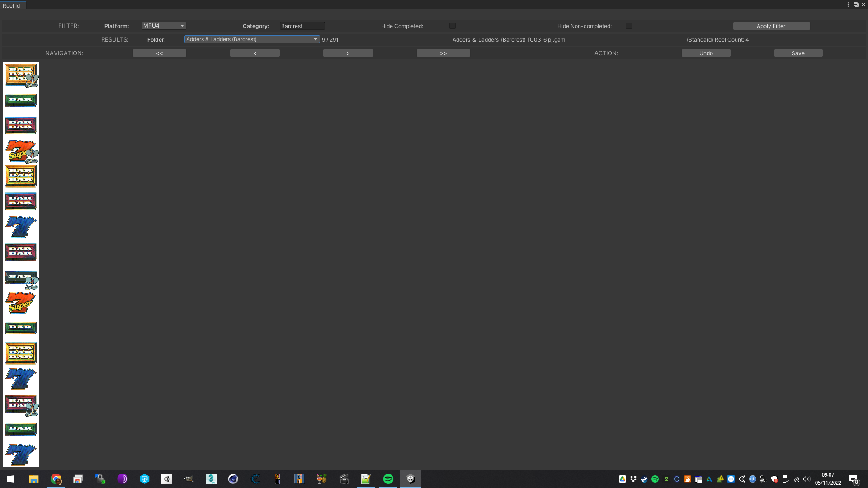The height and width of the screenshot is (488, 868).
Task: Open the Dropbox tray icon
Action: 633,479
